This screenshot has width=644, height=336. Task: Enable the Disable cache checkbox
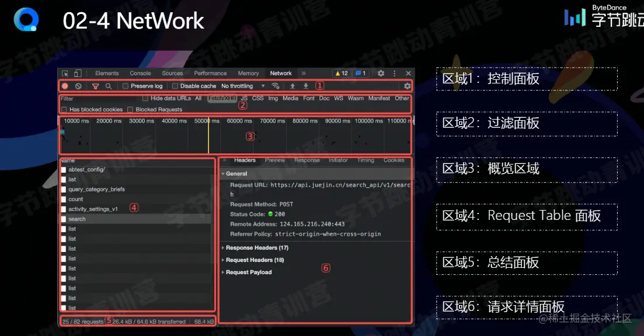point(175,86)
